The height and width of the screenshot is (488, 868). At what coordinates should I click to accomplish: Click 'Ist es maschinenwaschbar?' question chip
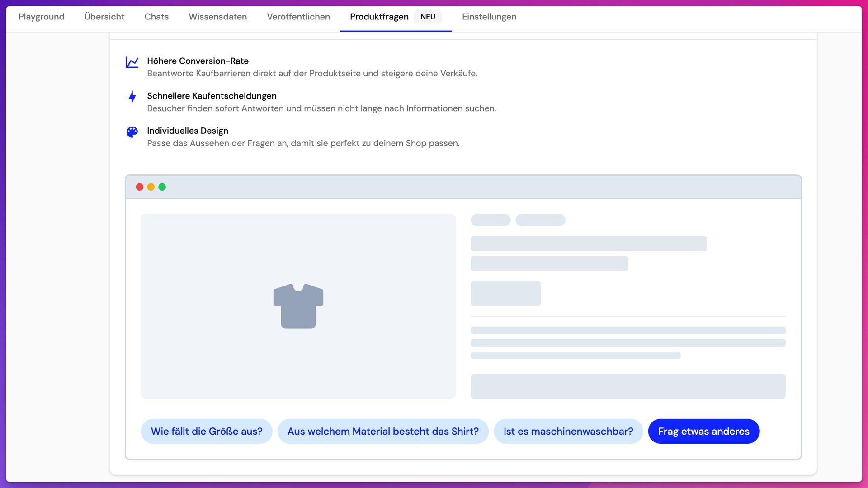pyautogui.click(x=568, y=431)
